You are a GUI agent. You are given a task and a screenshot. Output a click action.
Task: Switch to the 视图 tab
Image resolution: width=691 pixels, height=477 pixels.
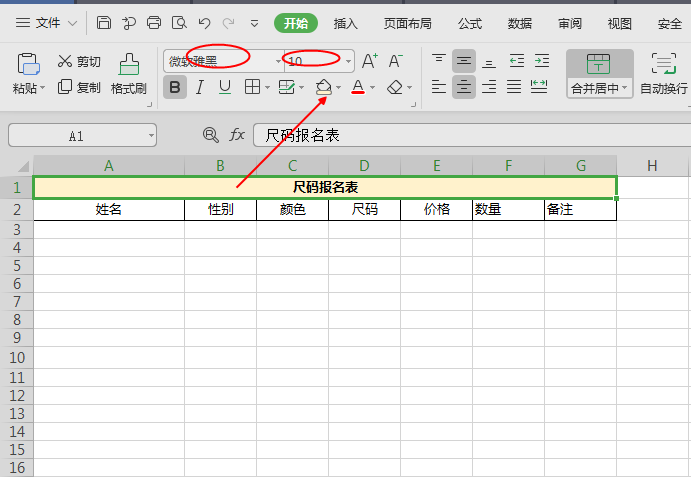(620, 23)
